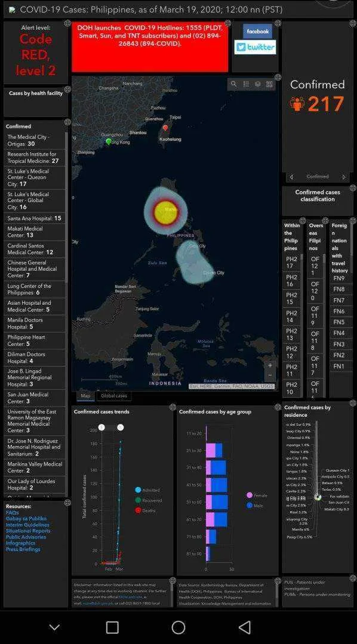Screen dimensions: 357x644
Task: Maximize the Resources panel
Action: point(67,503)
